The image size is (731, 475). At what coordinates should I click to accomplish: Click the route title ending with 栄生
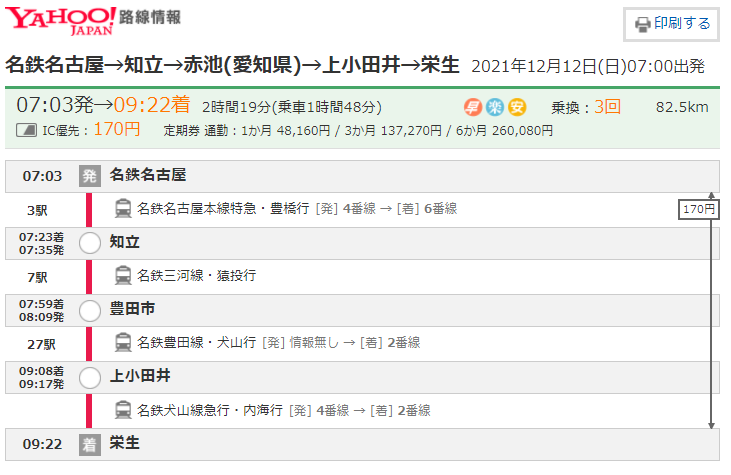(232, 65)
